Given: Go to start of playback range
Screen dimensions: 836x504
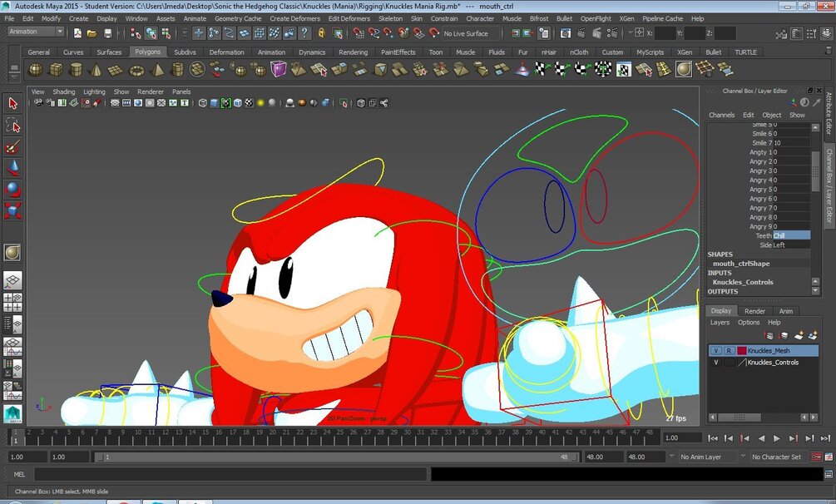Looking at the screenshot, I should 713,438.
